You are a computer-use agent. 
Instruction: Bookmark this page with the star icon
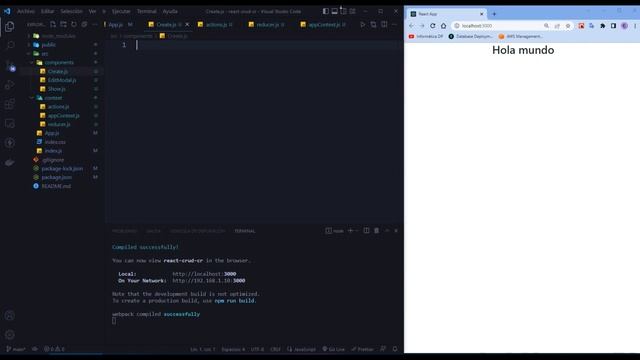point(568,26)
